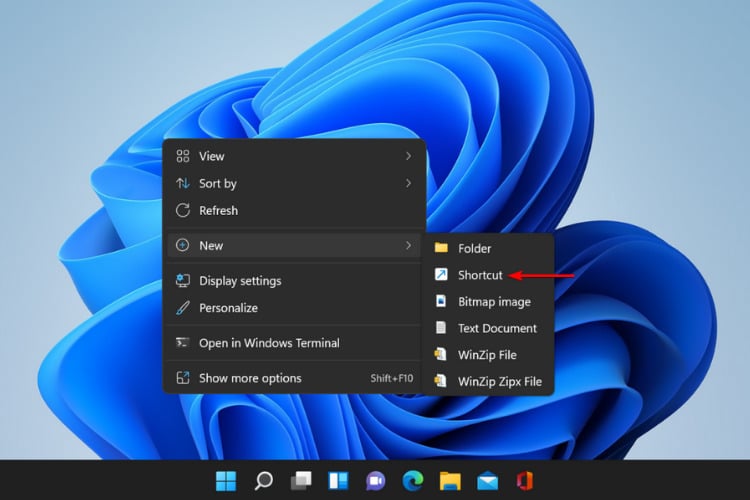Click the Windows Terminal icon
The image size is (750, 500).
182,343
